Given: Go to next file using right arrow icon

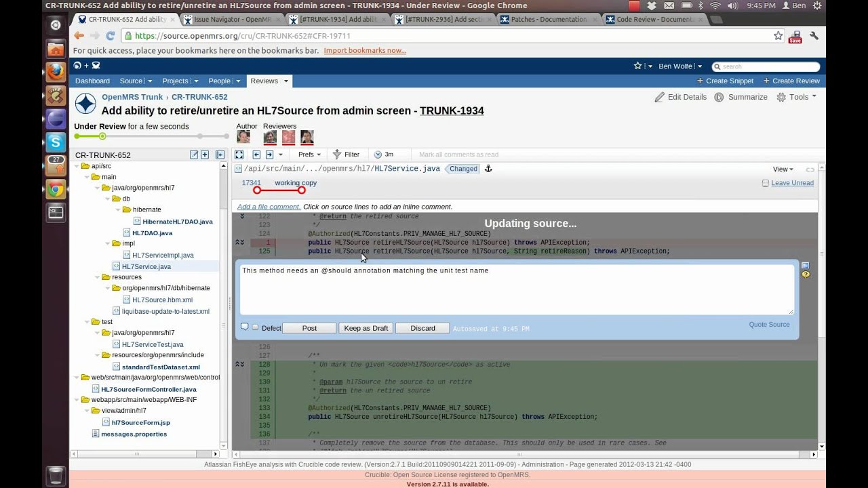Looking at the screenshot, I should pos(269,155).
